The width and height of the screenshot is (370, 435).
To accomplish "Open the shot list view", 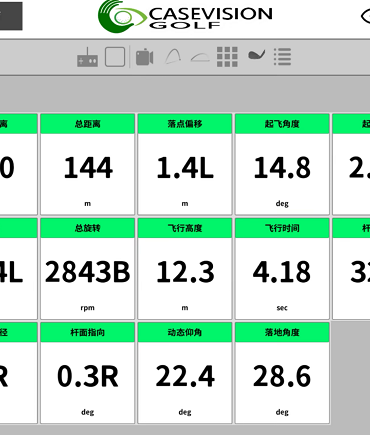I will click(x=283, y=57).
